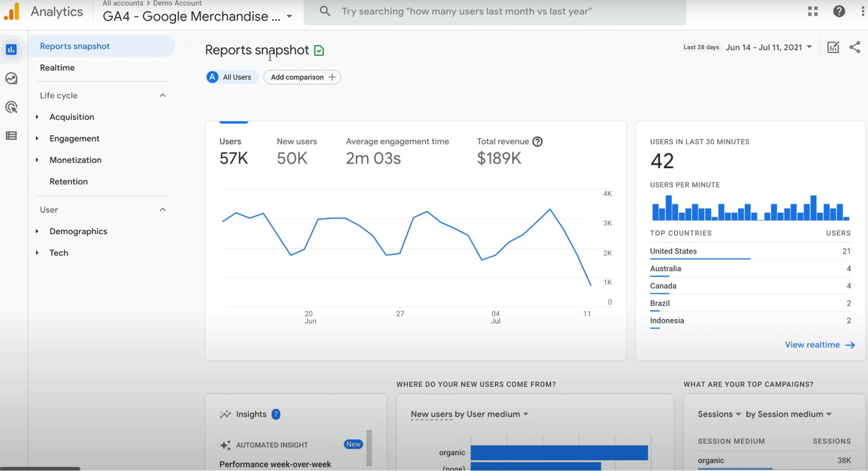
Task: Expand the Tech reports
Action: [37, 253]
